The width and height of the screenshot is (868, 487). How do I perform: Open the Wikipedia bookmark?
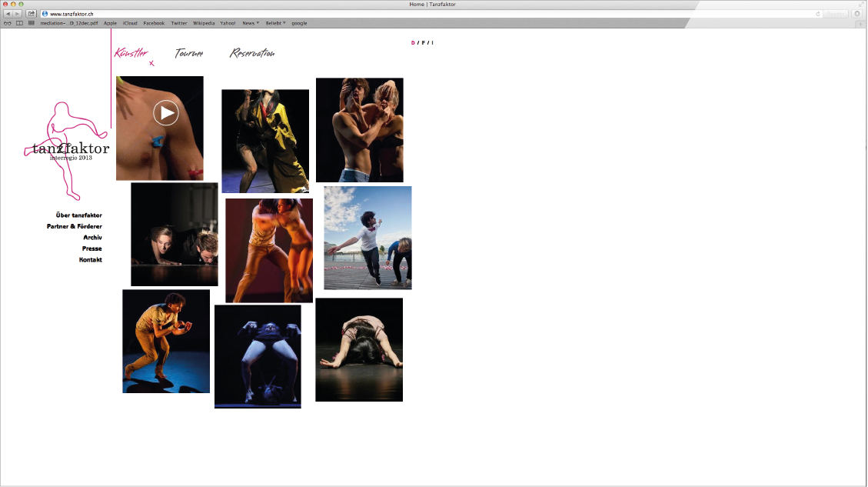[x=204, y=23]
